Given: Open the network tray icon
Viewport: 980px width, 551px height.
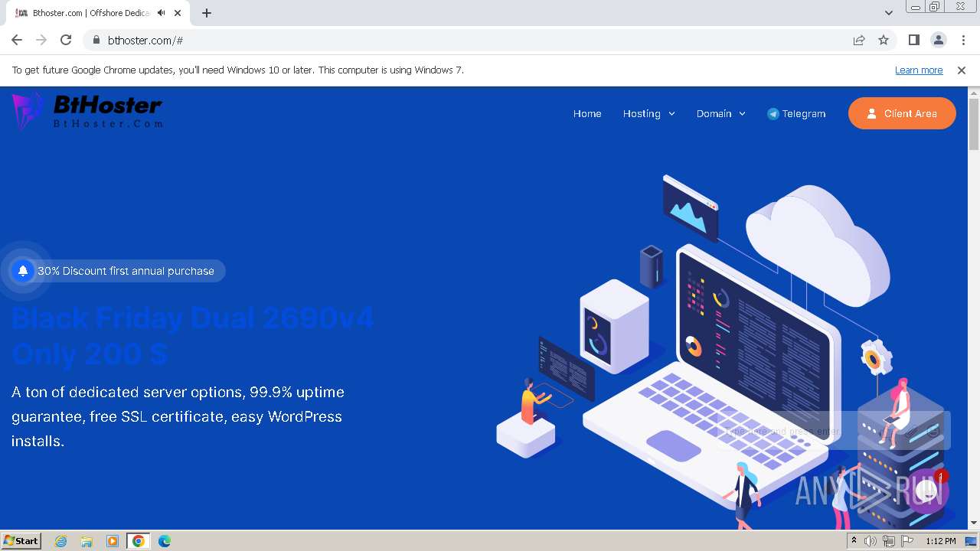Looking at the screenshot, I should pos(889,541).
